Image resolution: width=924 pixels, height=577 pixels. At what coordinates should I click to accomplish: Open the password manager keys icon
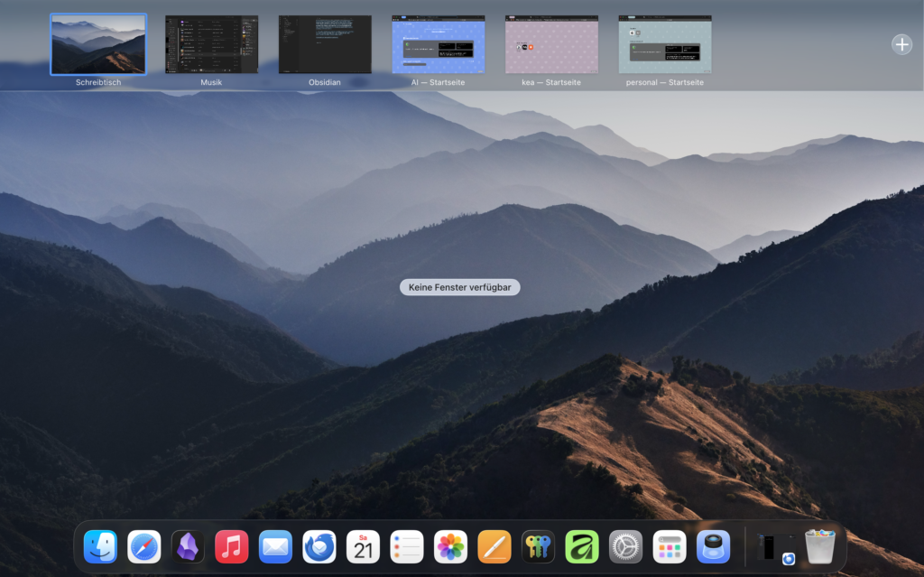coord(539,546)
